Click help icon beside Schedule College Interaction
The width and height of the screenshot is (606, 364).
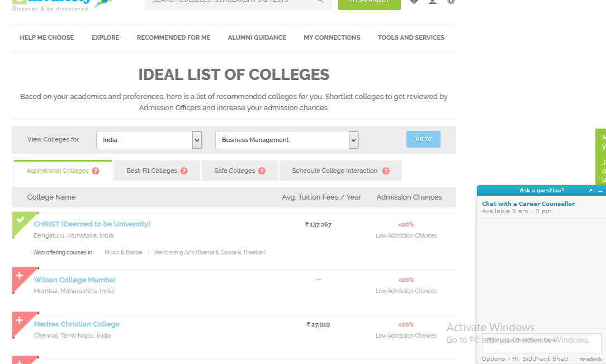[386, 171]
